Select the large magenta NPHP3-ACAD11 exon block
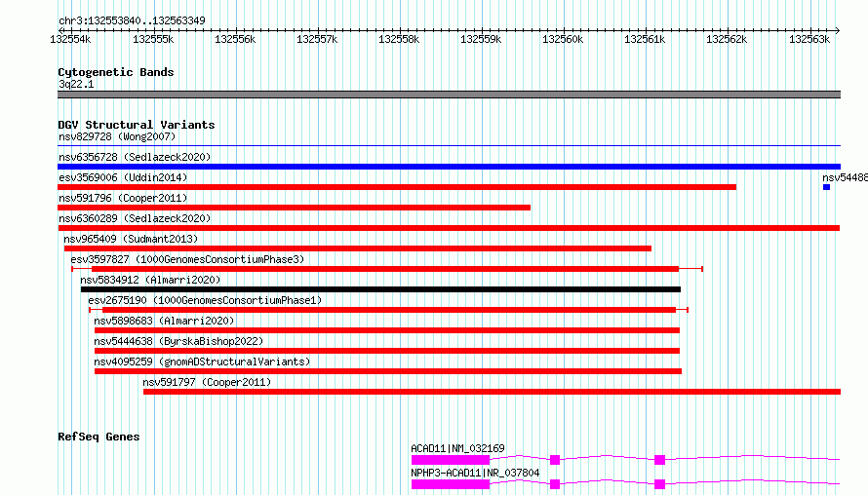This screenshot has height=495, width=868. click(451, 484)
